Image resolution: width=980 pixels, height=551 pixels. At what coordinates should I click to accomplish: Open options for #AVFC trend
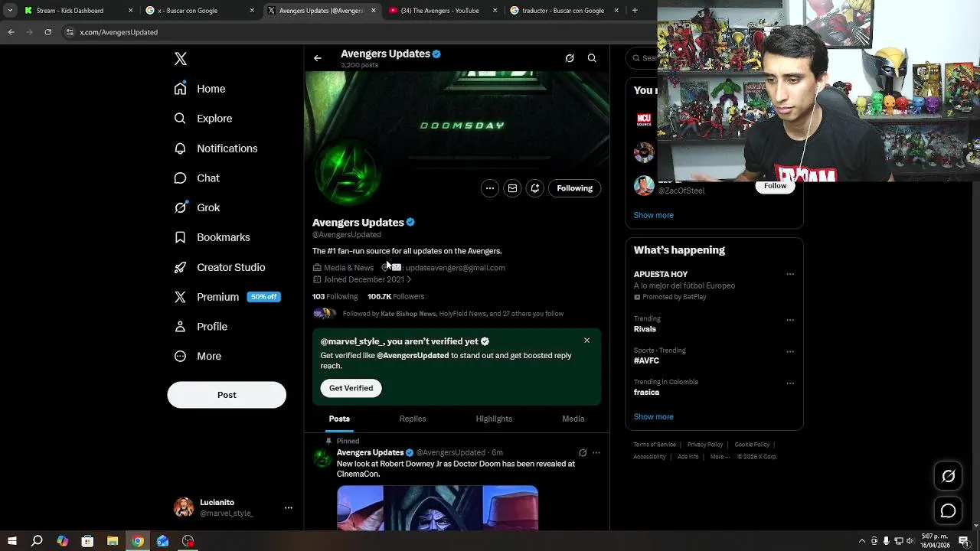(x=790, y=352)
